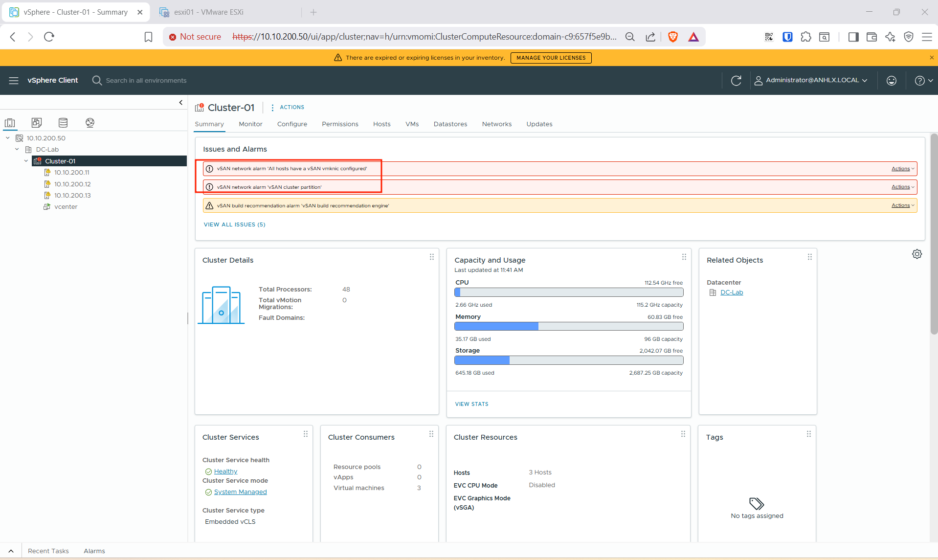The width and height of the screenshot is (938, 560).
Task: Select host 10.10.200.11 in tree
Action: click(x=72, y=172)
